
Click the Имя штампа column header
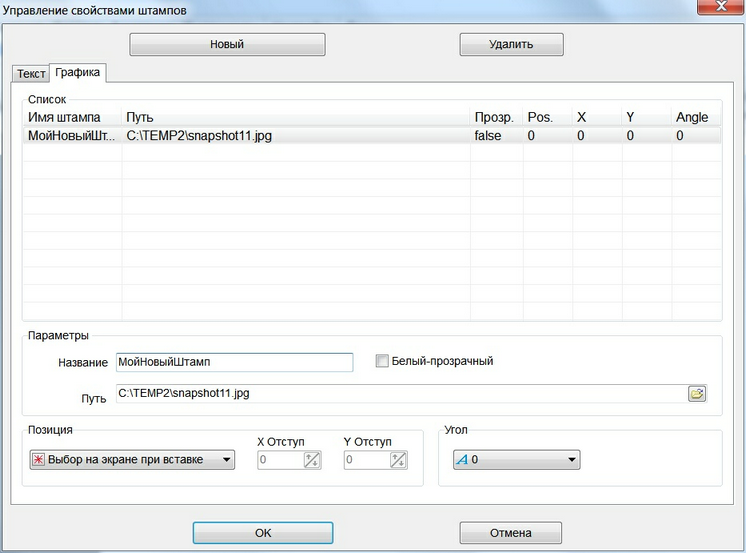pos(72,117)
